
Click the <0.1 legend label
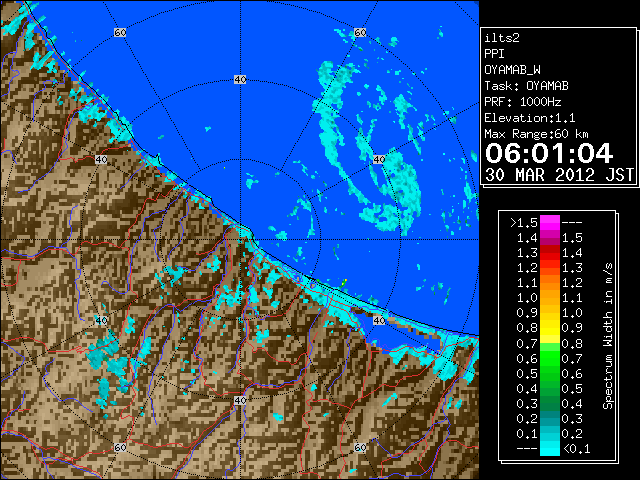click(577, 449)
